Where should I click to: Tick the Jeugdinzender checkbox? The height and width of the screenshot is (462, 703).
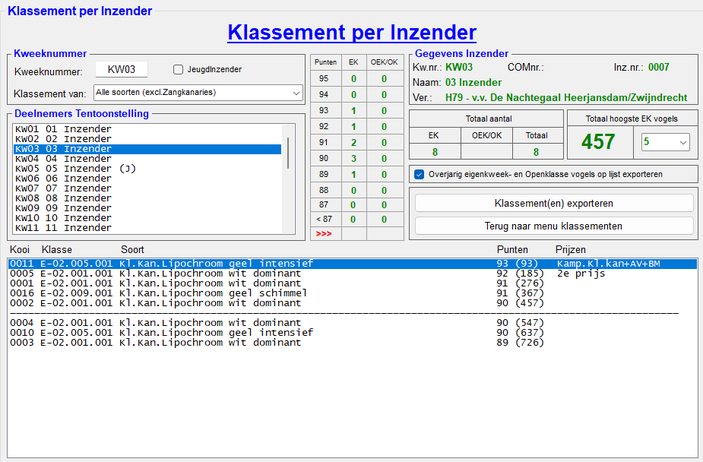178,70
